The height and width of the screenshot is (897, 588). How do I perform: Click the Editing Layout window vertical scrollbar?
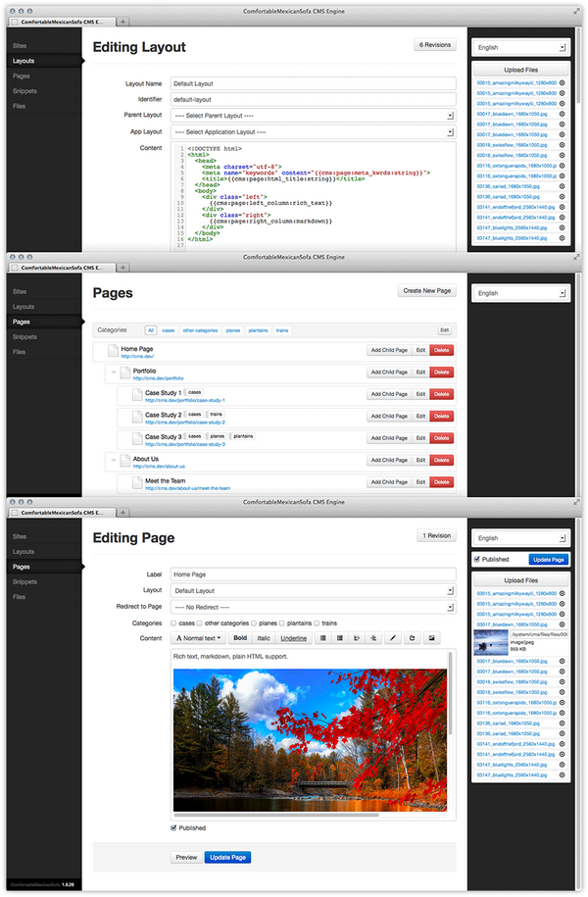[579, 66]
